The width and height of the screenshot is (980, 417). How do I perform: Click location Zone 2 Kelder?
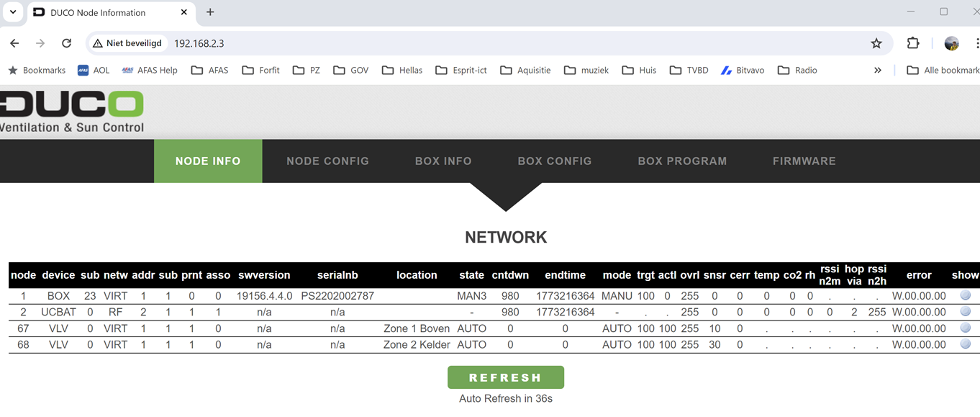point(417,345)
